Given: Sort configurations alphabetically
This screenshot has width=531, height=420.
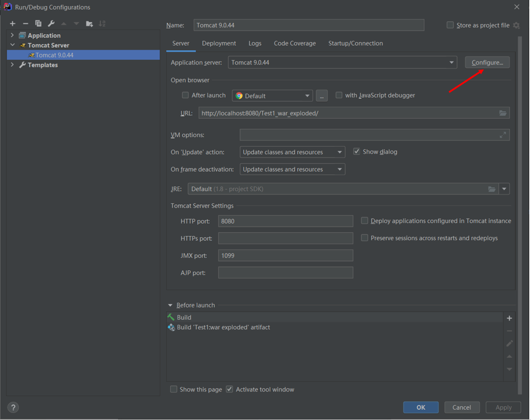Looking at the screenshot, I should coord(102,23).
